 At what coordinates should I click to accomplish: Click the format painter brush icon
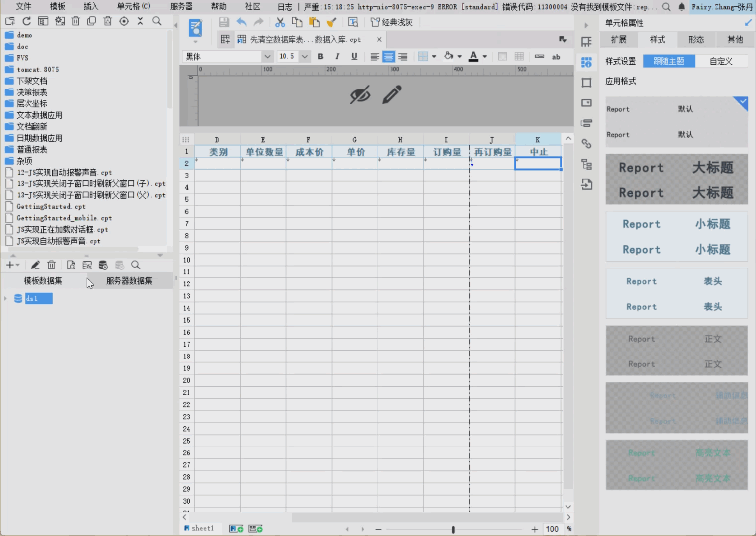point(331,22)
